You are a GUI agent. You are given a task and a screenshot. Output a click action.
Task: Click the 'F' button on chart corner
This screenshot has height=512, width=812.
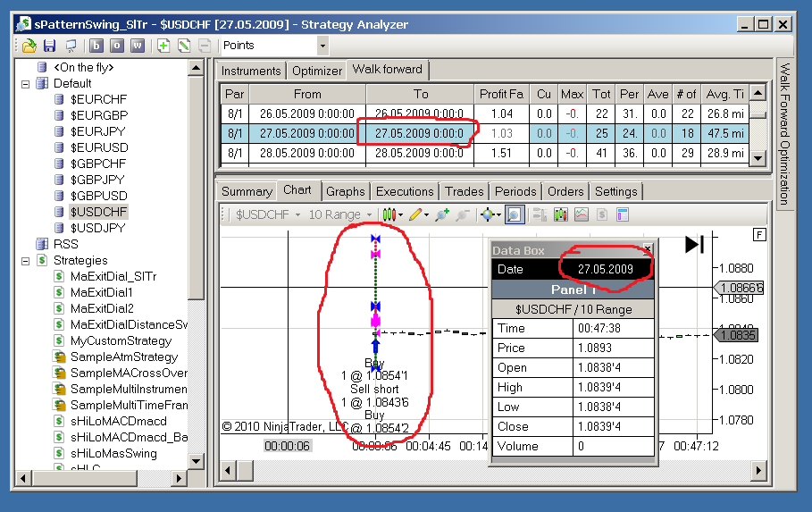(759, 235)
